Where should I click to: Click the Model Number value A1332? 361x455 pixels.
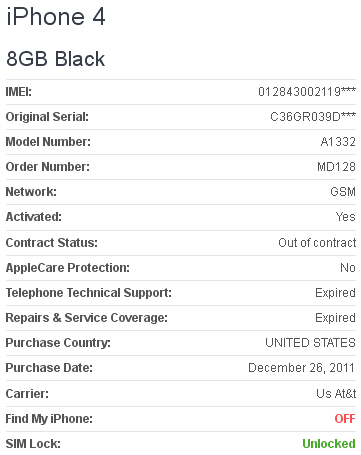click(338, 142)
